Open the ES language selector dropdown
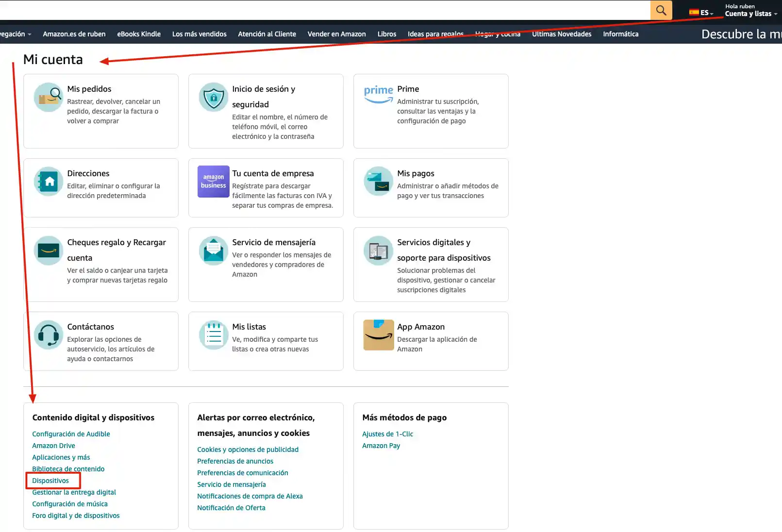 (x=701, y=13)
